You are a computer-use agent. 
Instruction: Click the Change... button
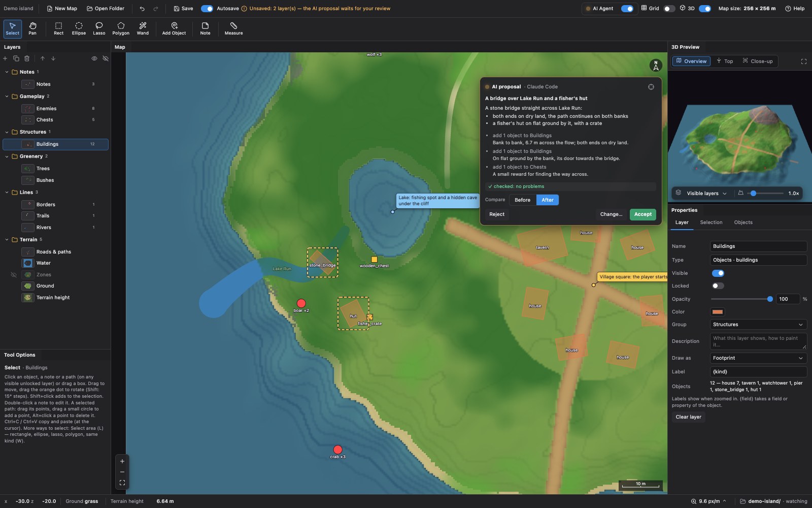[611, 214]
